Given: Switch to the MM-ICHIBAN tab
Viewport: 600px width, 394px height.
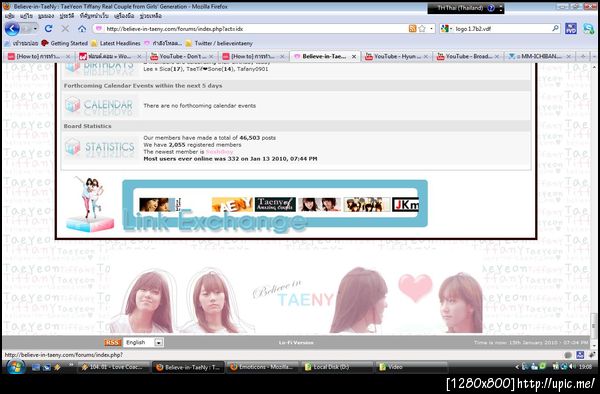Looking at the screenshot, I should tap(539, 56).
